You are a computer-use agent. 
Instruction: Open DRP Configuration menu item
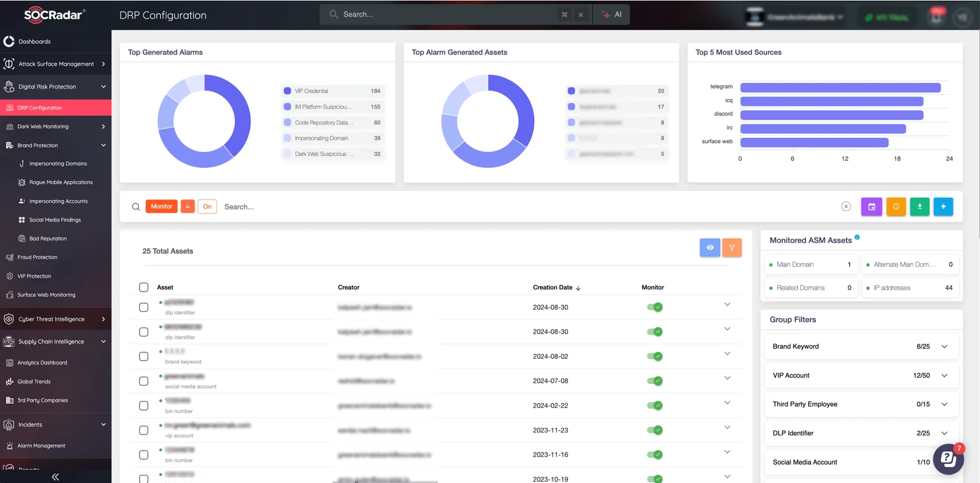coord(56,108)
